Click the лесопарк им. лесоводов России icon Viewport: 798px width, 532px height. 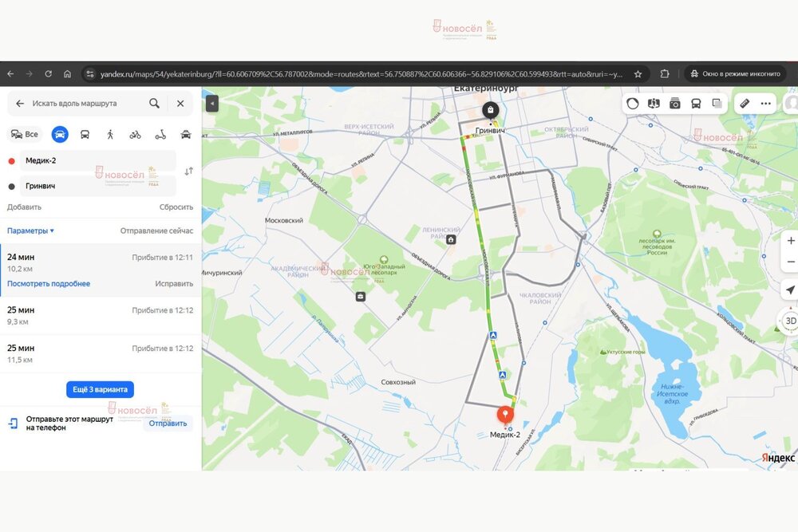pyautogui.click(x=657, y=234)
